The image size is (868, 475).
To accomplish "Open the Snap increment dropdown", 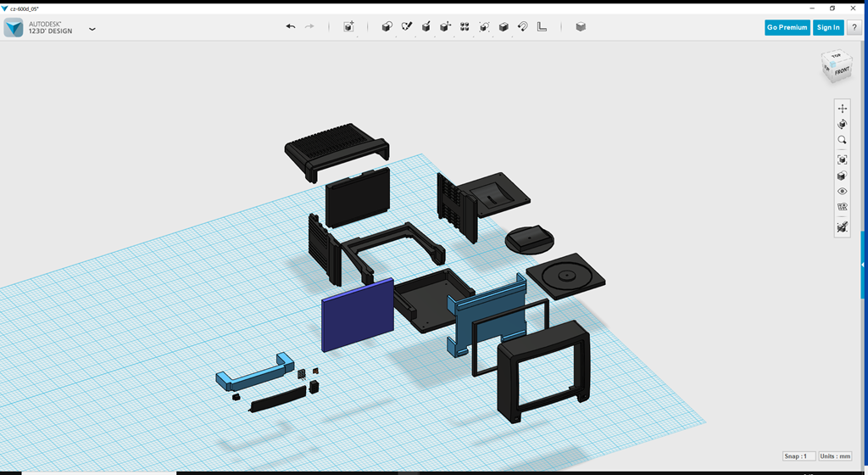I will click(799, 456).
